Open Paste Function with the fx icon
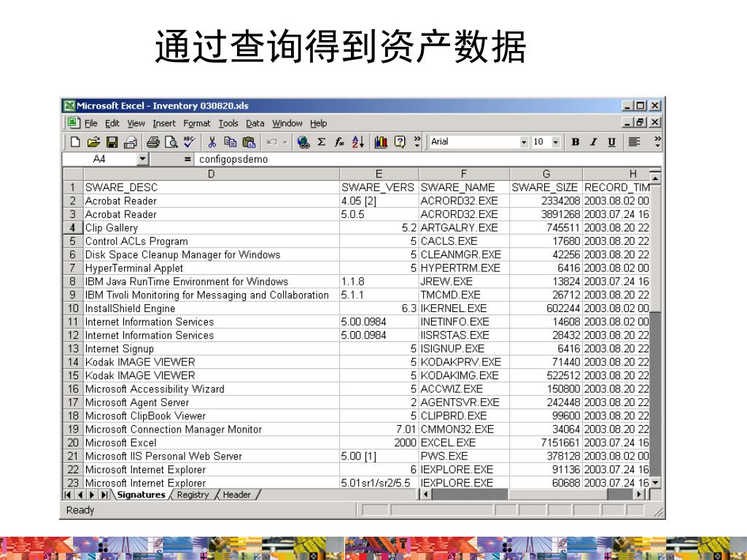The image size is (747, 560). 339,142
